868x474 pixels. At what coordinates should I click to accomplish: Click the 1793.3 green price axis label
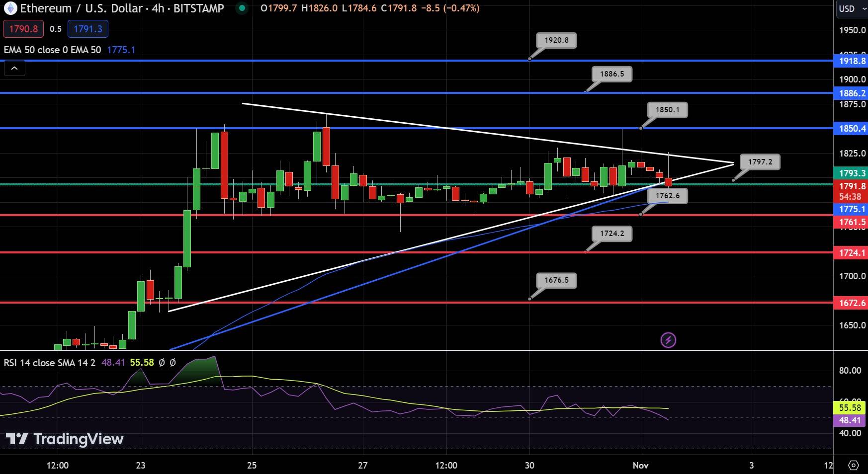pyautogui.click(x=851, y=173)
